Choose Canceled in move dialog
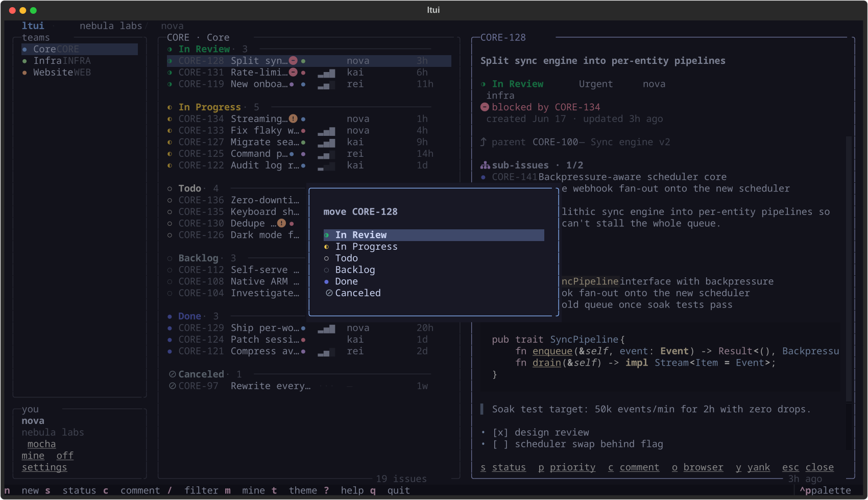 (x=433, y=293)
